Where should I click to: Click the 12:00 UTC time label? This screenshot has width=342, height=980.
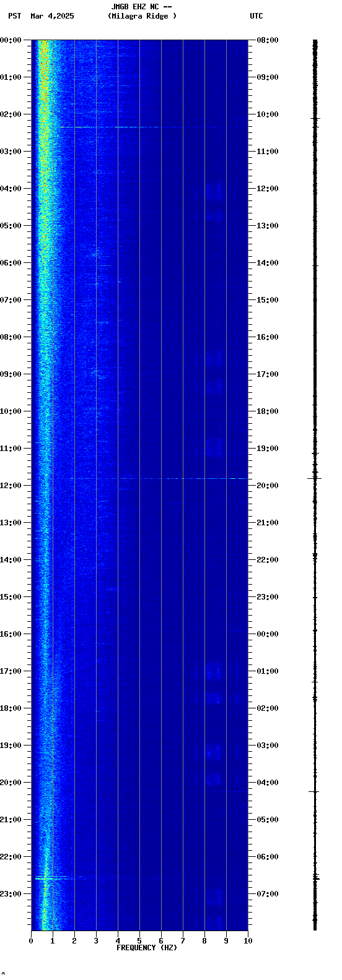pos(268,189)
